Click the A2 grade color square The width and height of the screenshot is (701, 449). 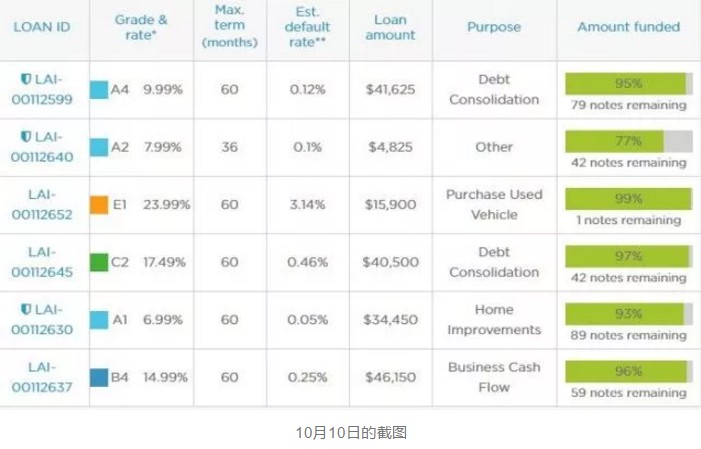(98, 147)
